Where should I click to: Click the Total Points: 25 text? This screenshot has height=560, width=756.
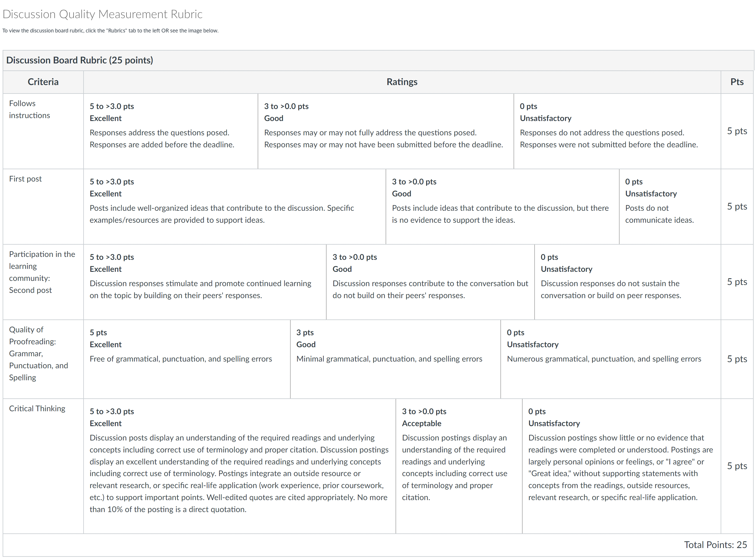click(715, 545)
